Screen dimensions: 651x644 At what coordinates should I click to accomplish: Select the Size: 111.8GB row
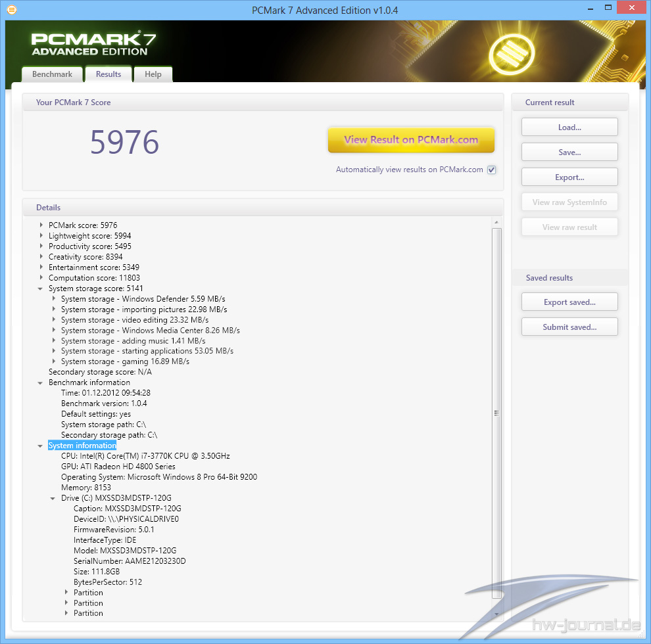coord(97,571)
